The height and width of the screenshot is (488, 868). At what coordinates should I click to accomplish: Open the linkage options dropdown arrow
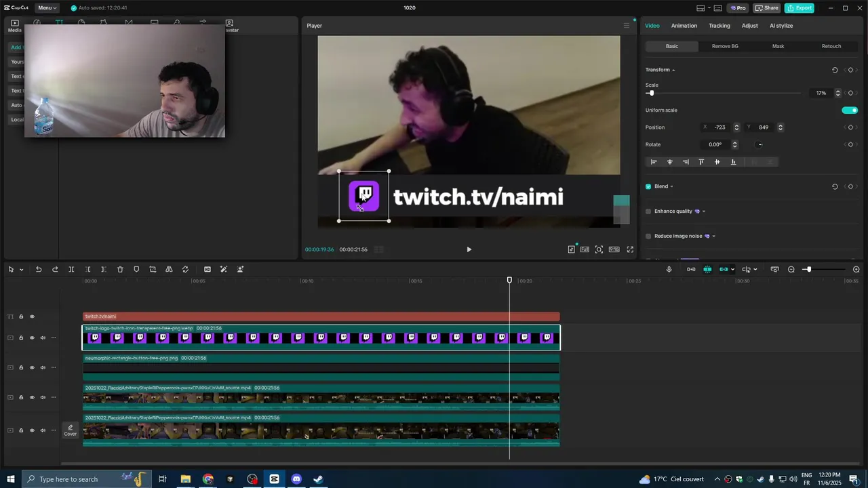[732, 270]
